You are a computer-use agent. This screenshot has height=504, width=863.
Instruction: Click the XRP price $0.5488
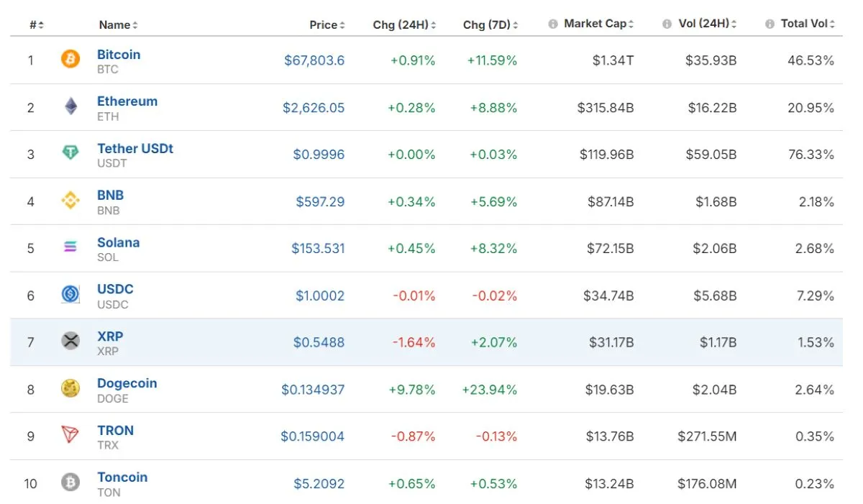pyautogui.click(x=319, y=343)
